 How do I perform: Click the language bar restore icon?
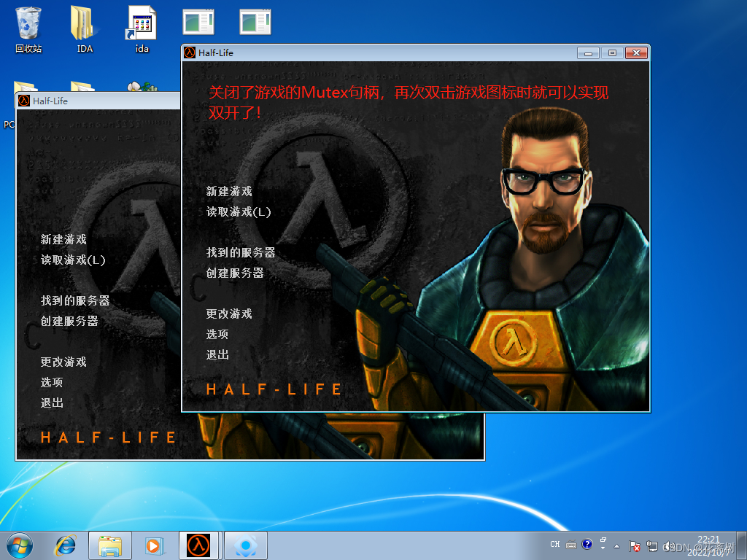[603, 540]
